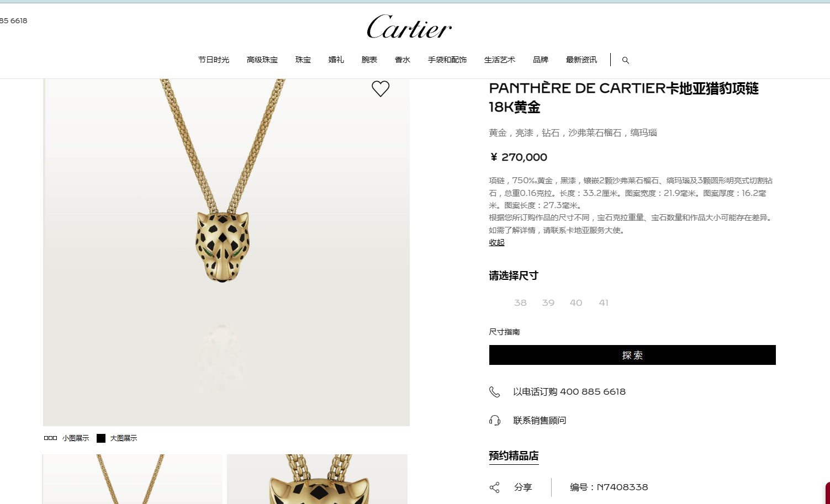Open the 尺寸指南 size guide link
The width and height of the screenshot is (830, 504).
click(x=504, y=332)
